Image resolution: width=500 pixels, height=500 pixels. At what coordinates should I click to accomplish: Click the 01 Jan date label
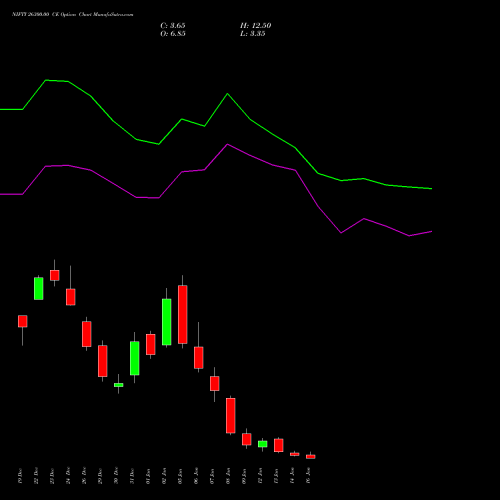(148, 476)
